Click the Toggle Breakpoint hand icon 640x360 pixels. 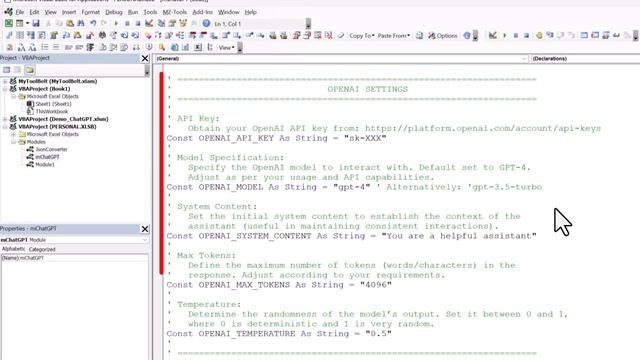click(x=539, y=36)
